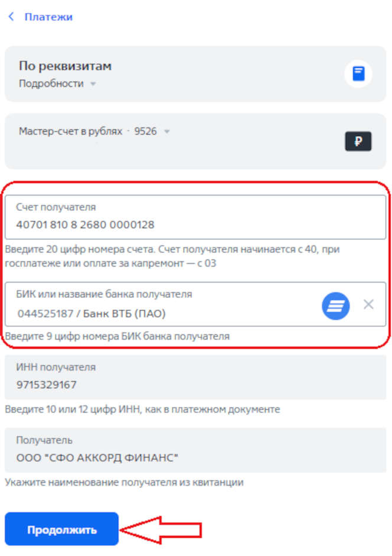Click into the Получатель name field
This screenshot has height=556, width=392.
195,450
